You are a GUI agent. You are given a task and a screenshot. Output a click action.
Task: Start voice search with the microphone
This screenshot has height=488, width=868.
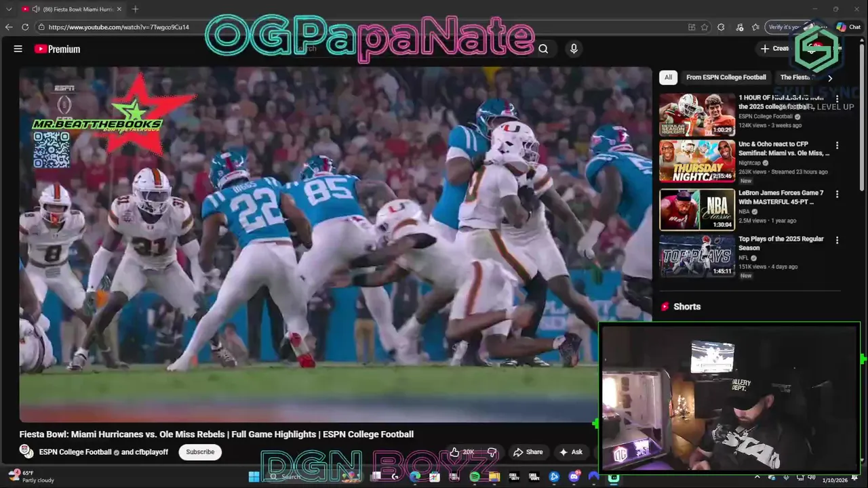tap(574, 49)
